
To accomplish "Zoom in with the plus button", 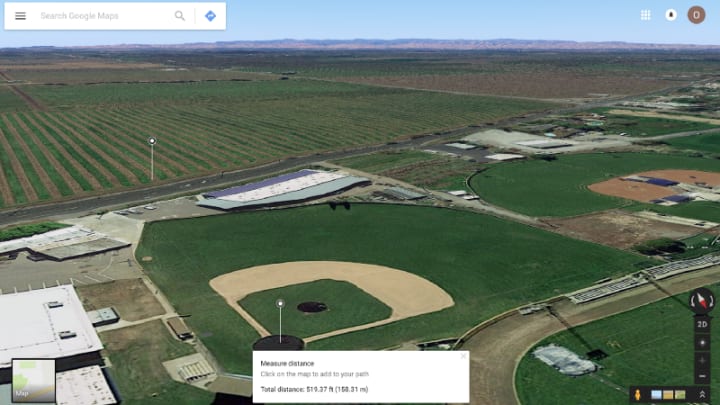I will point(702,360).
